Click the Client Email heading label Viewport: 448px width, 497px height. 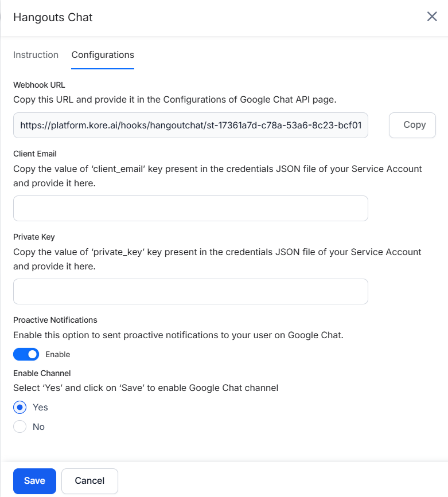(35, 154)
